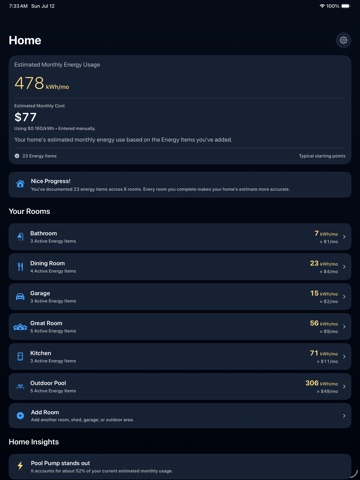The height and width of the screenshot is (480, 360).
Task: Expand the Bathroom row chevron
Action: coord(344,237)
